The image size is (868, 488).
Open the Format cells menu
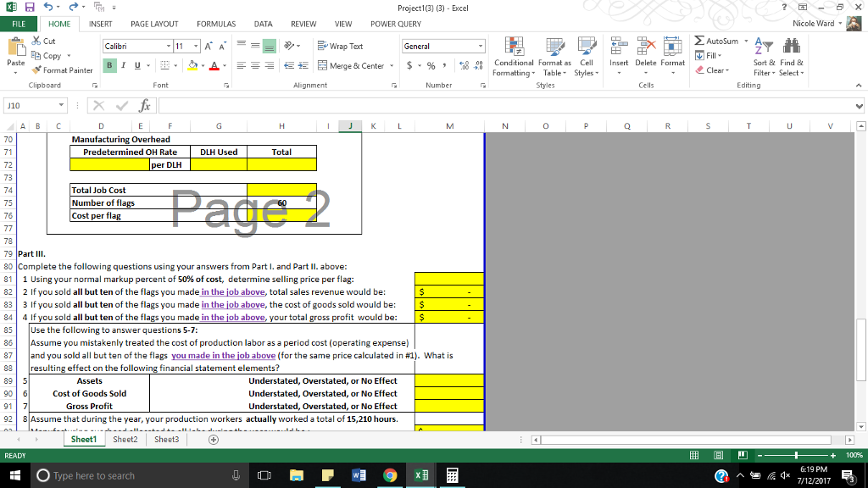pos(672,57)
